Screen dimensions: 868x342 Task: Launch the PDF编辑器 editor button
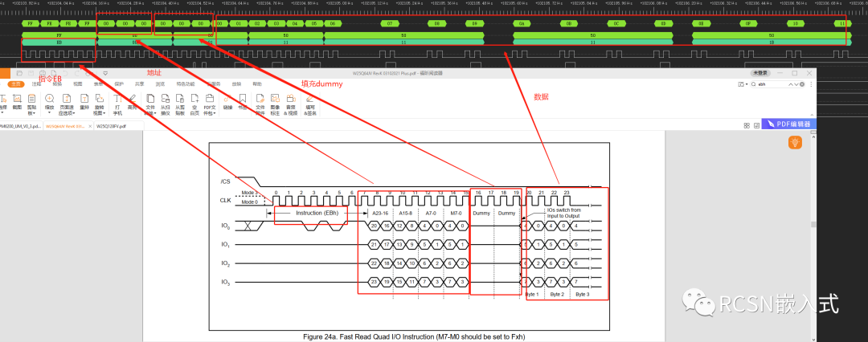click(787, 124)
